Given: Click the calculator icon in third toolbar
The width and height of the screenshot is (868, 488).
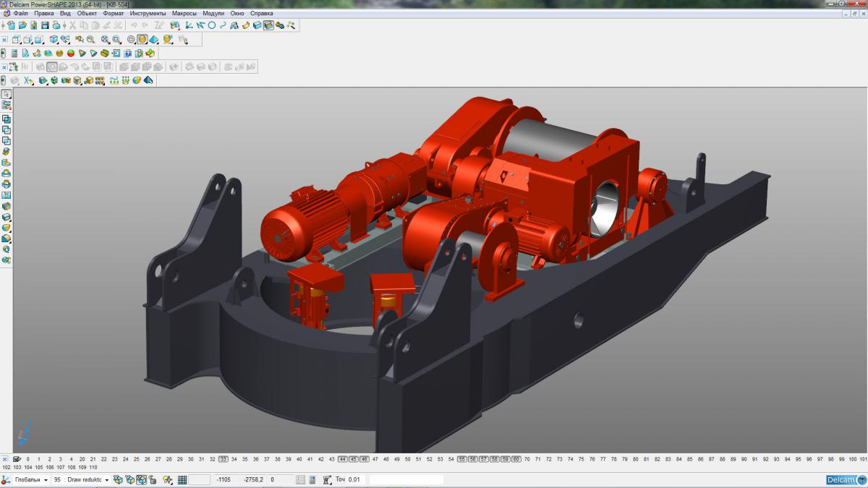Looking at the screenshot, I should pyautogui.click(x=14, y=53).
